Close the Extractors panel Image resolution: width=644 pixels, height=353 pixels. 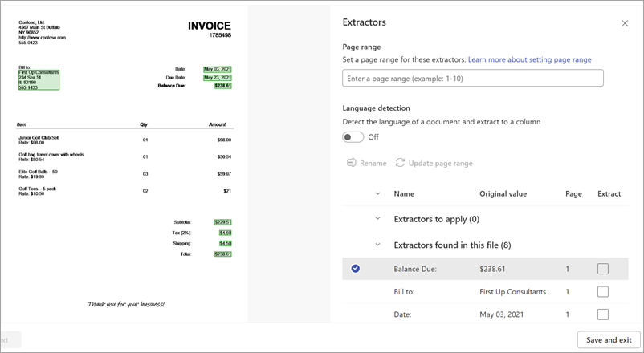click(x=625, y=23)
